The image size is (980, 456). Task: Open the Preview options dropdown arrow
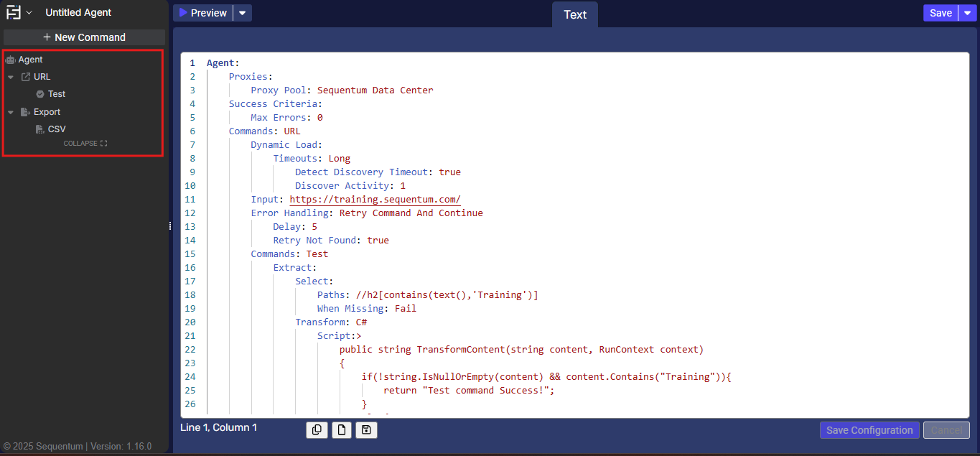pyautogui.click(x=243, y=13)
